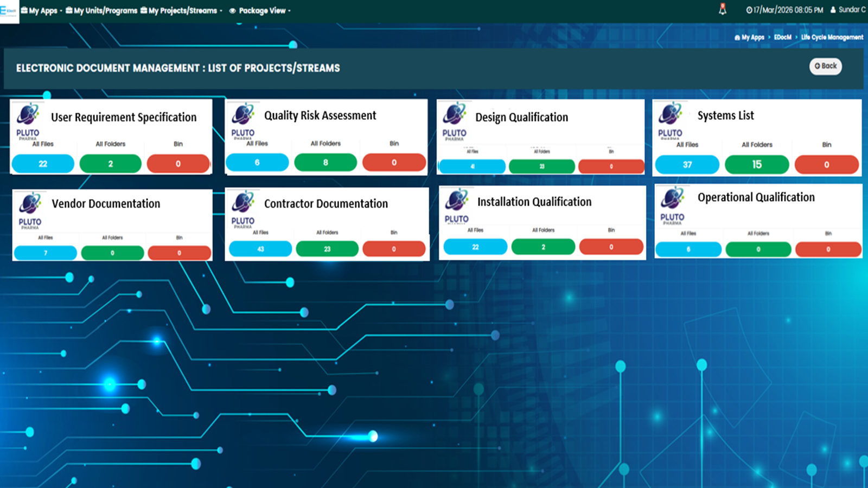Open the Sundar C user menu
This screenshot has height=488, width=868.
pyautogui.click(x=848, y=10)
